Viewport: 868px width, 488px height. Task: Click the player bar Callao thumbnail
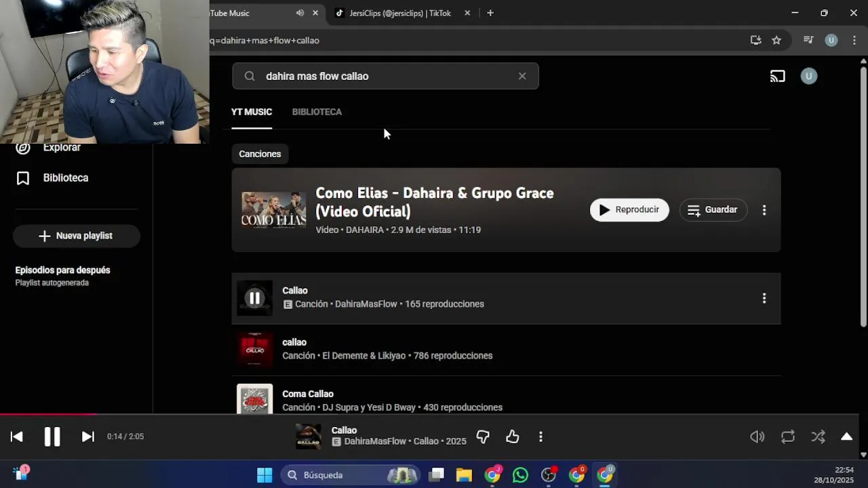click(309, 436)
